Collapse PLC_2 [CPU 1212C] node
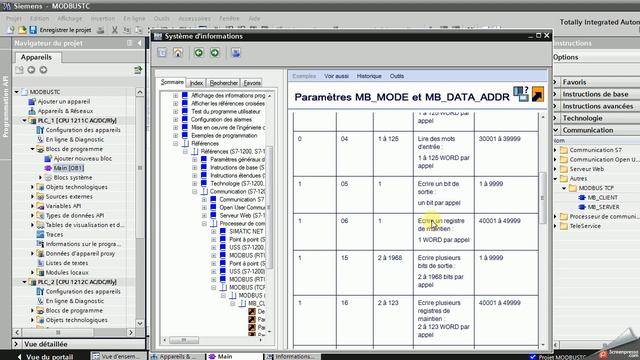 [24, 282]
